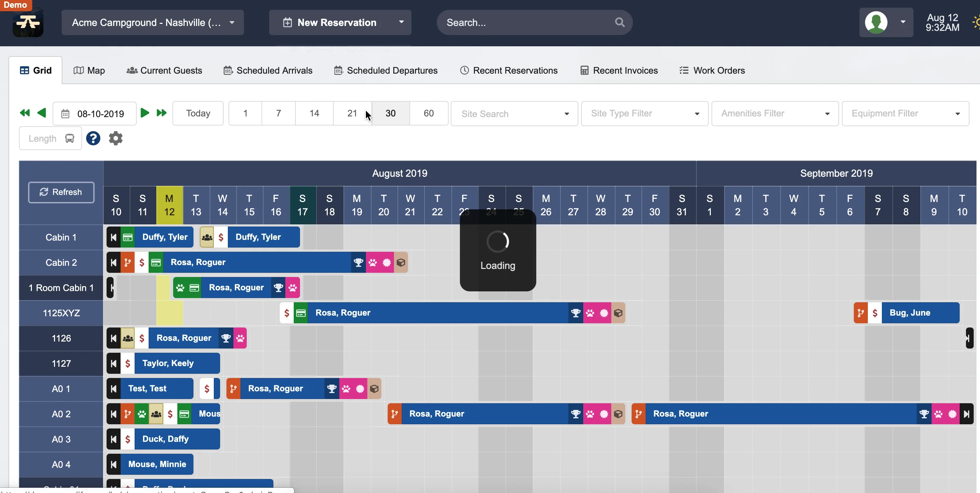Select the Monday 12 date column header
The width and height of the screenshot is (980, 493).
pos(169,205)
